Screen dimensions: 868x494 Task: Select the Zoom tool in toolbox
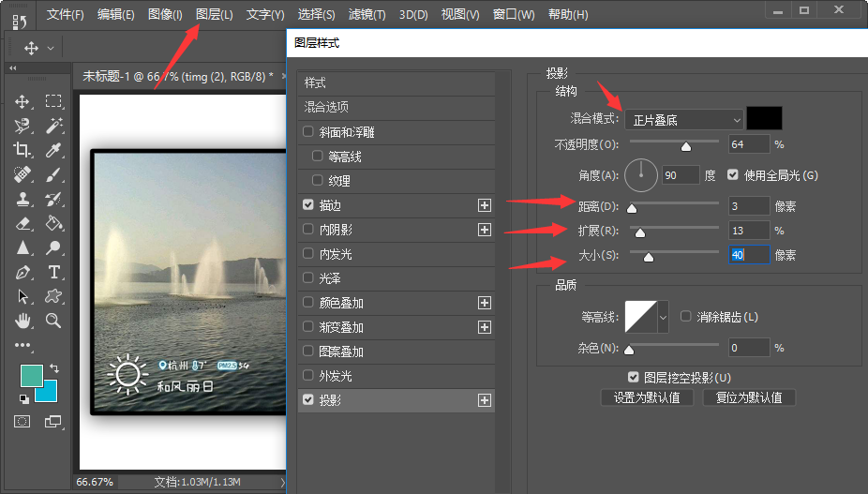click(53, 321)
